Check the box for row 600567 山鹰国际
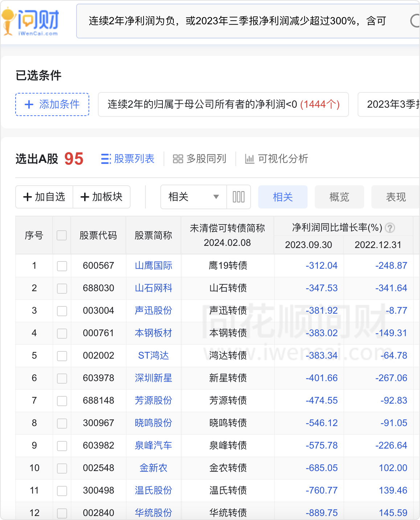Viewport: 420px width, 520px height. point(62,266)
